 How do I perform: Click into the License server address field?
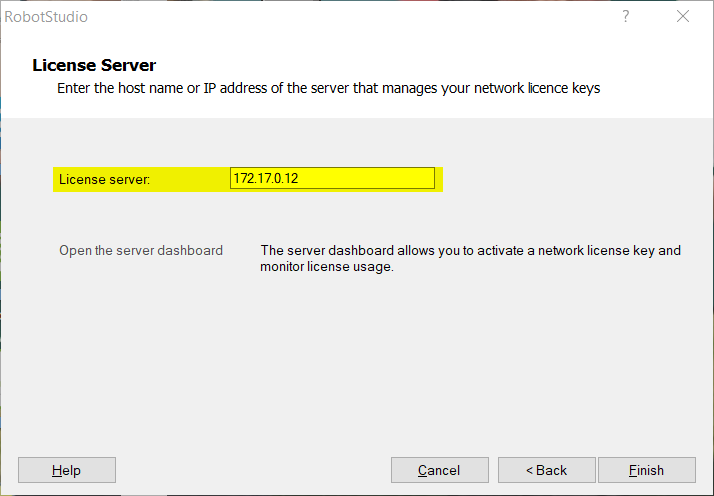[x=332, y=178]
